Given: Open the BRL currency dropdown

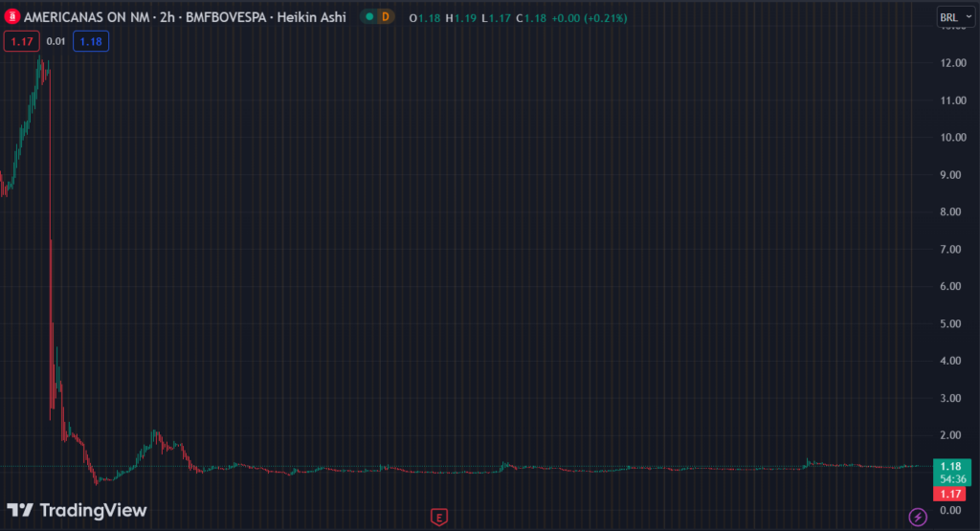Looking at the screenshot, I should pos(956,17).
